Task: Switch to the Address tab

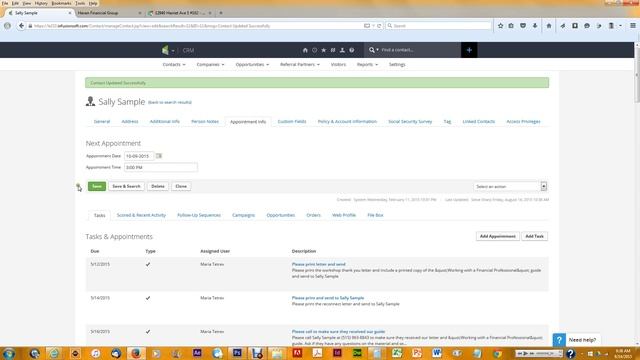Action: click(x=130, y=122)
